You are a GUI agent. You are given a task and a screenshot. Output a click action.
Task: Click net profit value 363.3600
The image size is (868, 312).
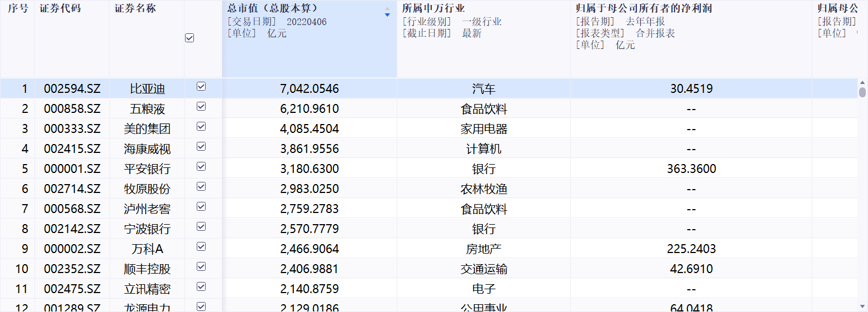point(691,169)
